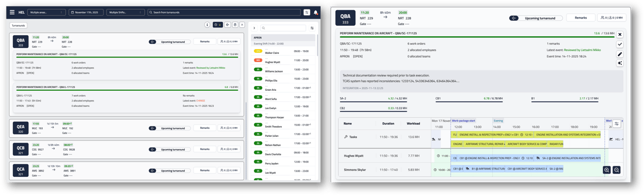Click Walker Claire's yellow percentage badge
The image size is (644, 195).
click(x=258, y=51)
